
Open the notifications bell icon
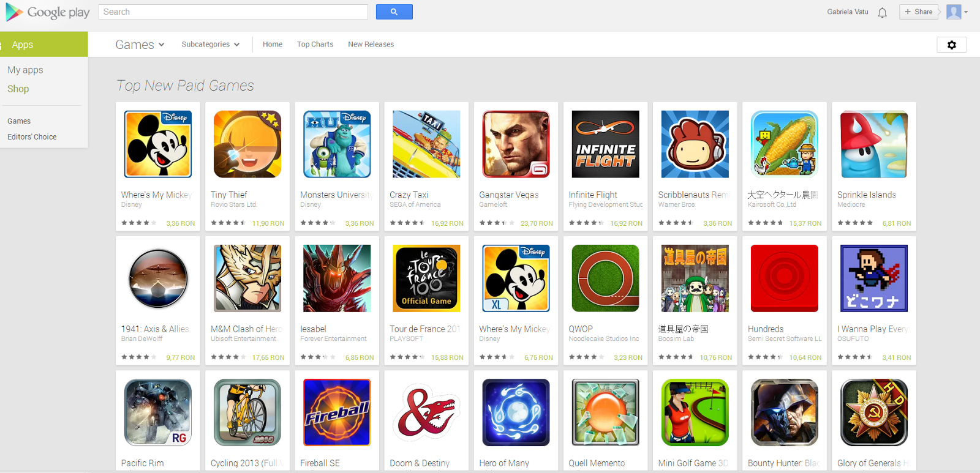[x=882, y=12]
